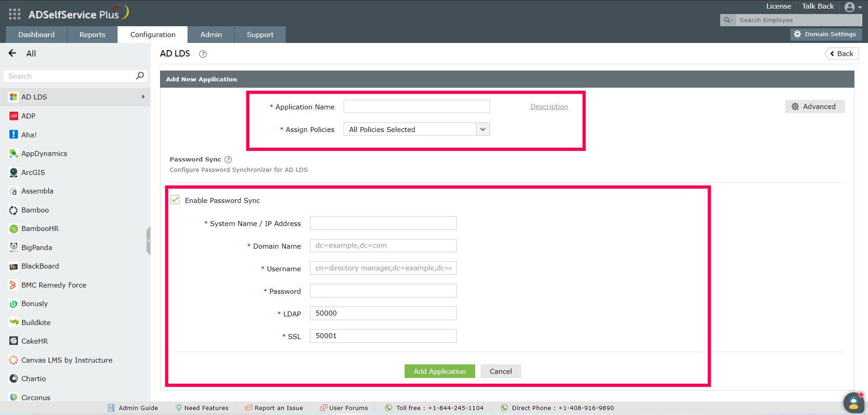
Task: Click the Bonusly app icon
Action: [x=14, y=304]
